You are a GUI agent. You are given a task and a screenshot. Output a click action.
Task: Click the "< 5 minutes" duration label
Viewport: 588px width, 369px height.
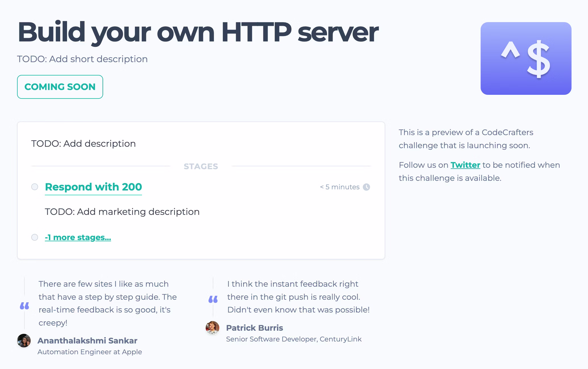coord(340,187)
